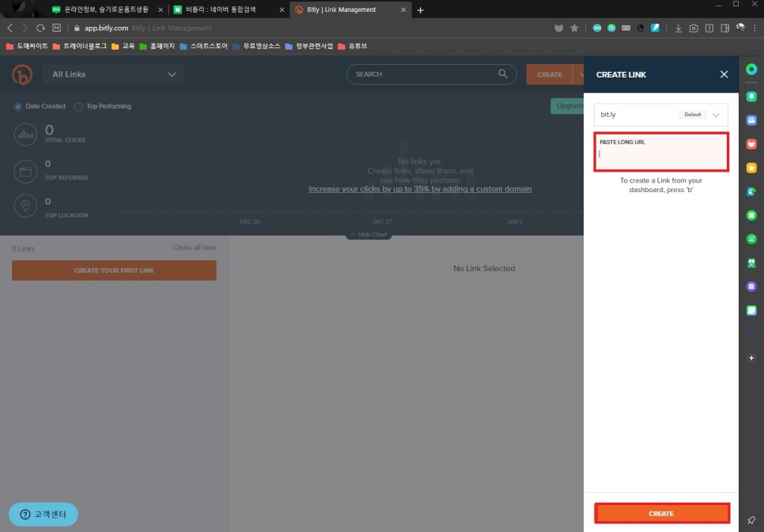Viewport: 764px width, 532px height.
Task: Bookmark page with the star icon
Action: click(x=574, y=28)
